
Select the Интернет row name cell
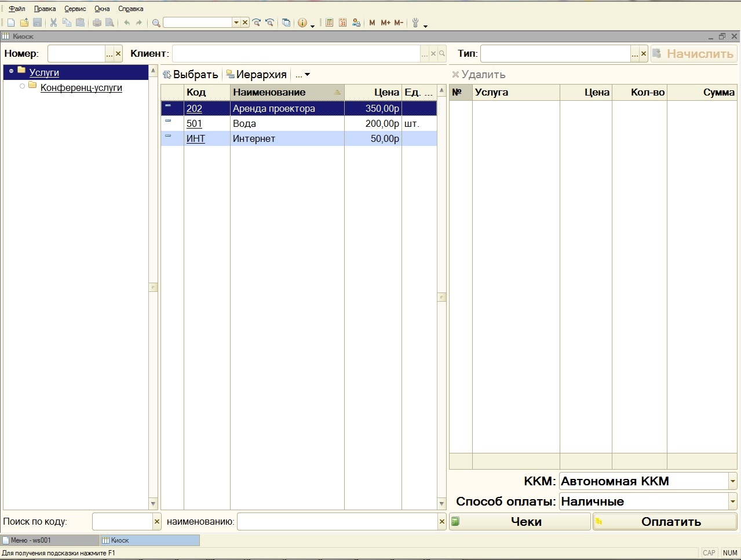[287, 138]
